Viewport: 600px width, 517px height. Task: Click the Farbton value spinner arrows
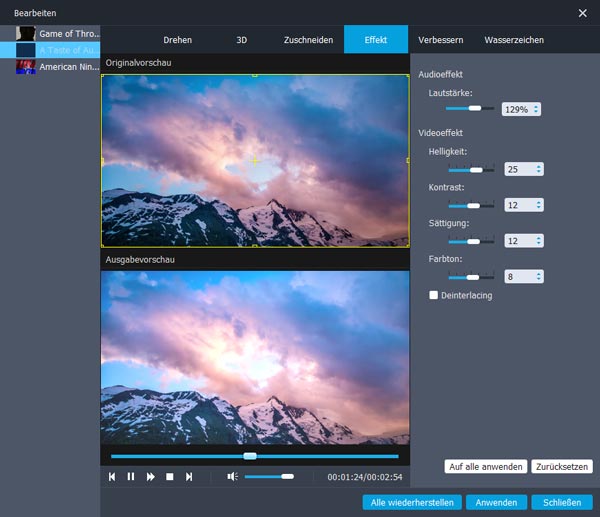pos(540,277)
